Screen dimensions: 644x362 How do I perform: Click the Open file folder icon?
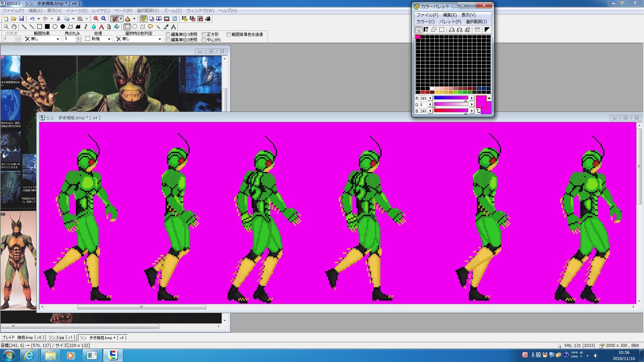(14, 19)
